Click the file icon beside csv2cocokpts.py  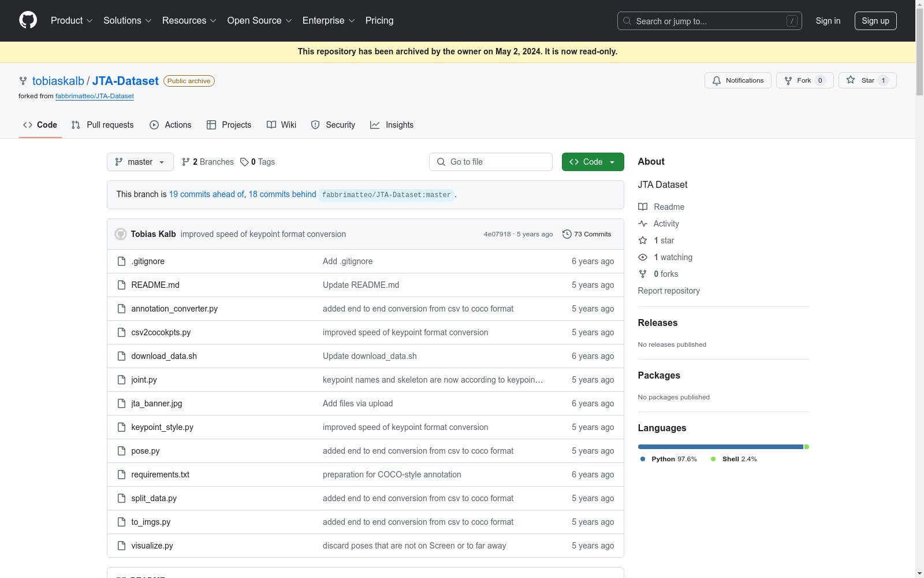[x=121, y=332]
